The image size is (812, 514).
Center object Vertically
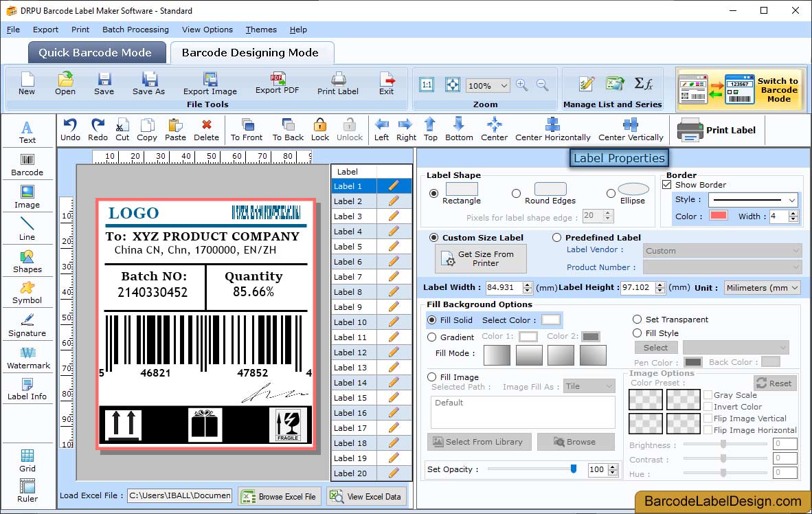[631, 130]
